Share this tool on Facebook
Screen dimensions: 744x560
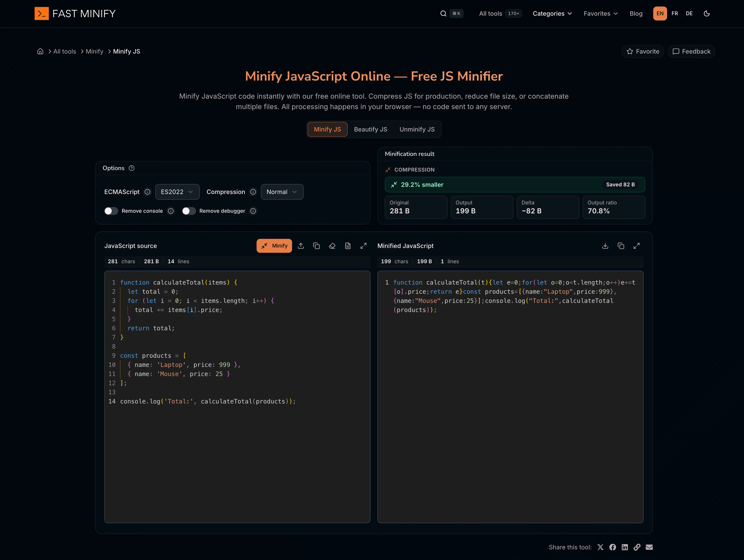[x=612, y=547]
